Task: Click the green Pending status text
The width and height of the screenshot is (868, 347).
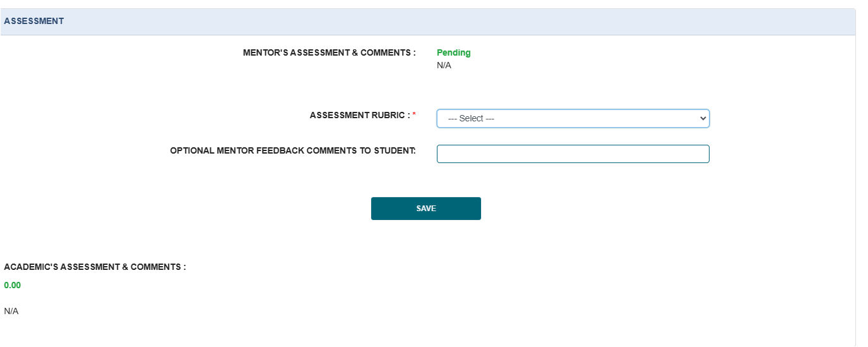Action: [x=454, y=52]
